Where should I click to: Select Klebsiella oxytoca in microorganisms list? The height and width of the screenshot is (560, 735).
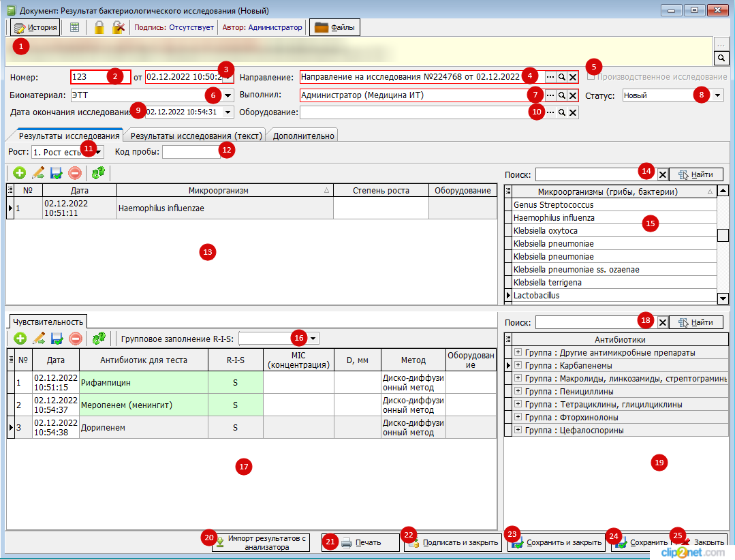614,230
